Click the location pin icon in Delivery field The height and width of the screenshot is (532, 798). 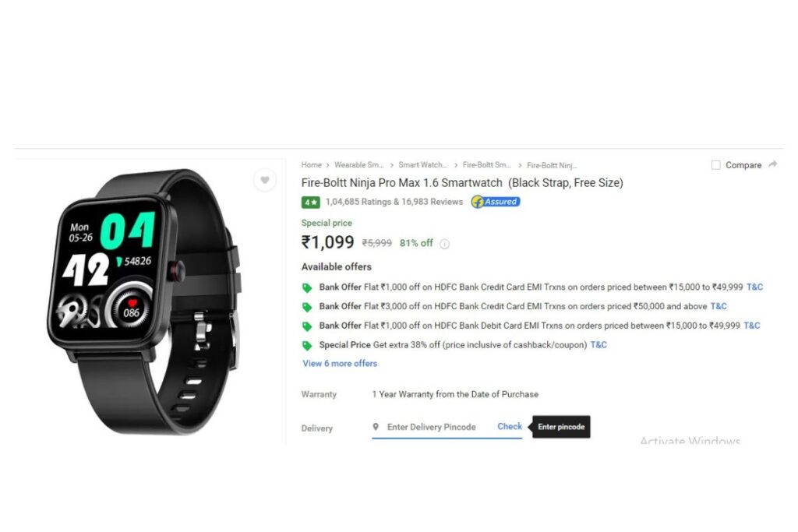(x=376, y=427)
